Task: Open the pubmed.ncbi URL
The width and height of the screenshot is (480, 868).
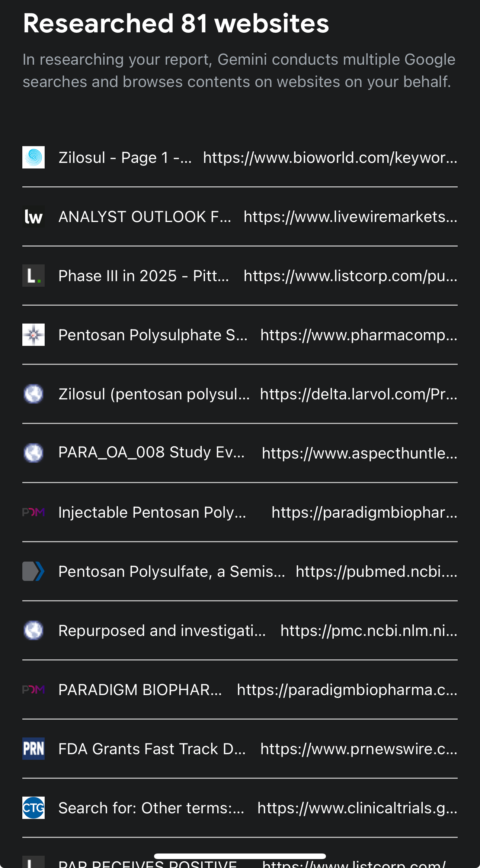Action: (x=377, y=572)
